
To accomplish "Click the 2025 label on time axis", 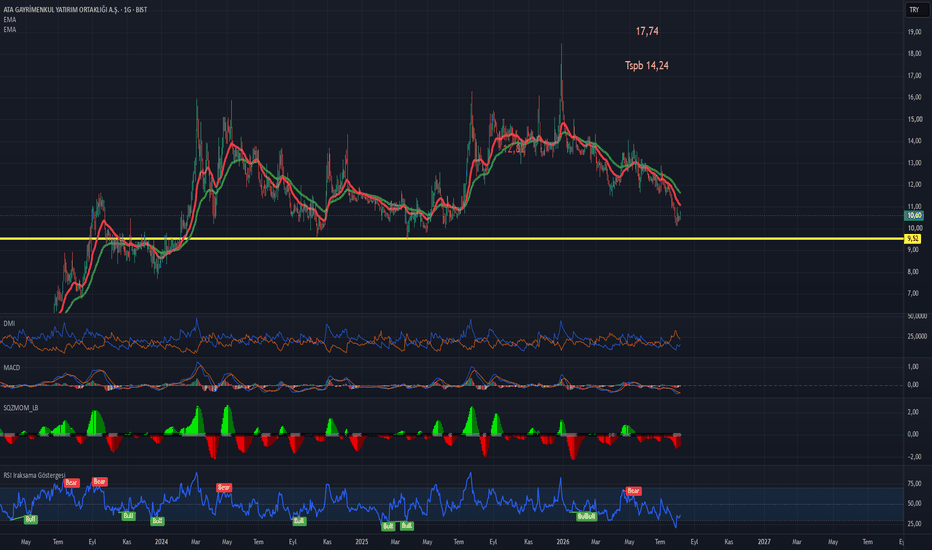I will tap(361, 542).
